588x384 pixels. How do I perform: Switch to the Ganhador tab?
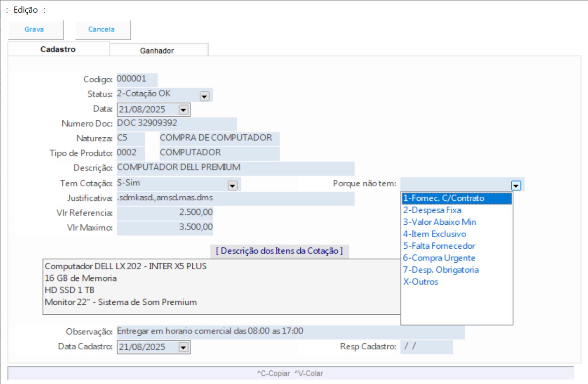pos(157,51)
